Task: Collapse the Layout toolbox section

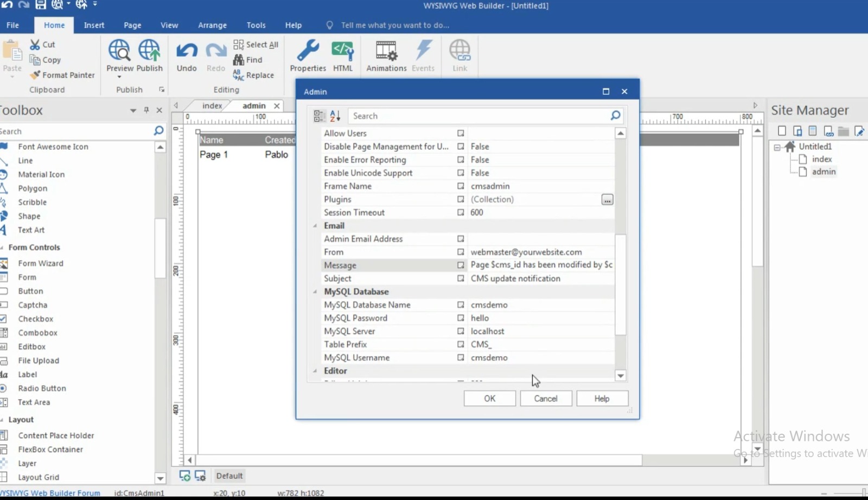Action: [3, 420]
